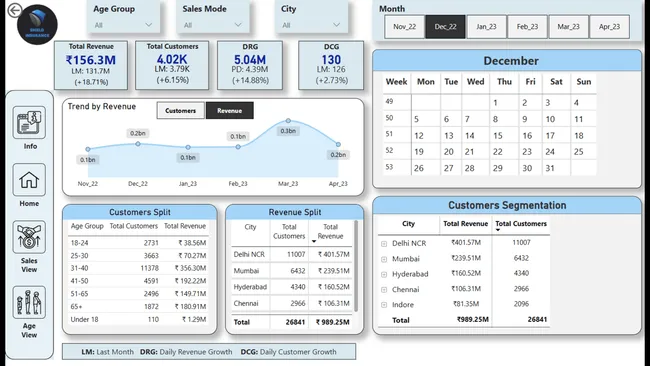
Task: Click the Under 18 age group row
Action: (x=138, y=319)
